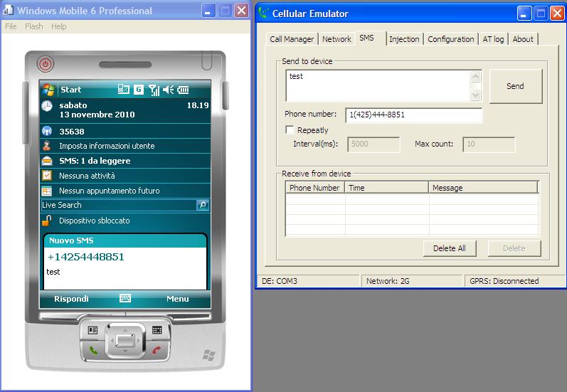Click the left soft hardware key

tap(92, 330)
